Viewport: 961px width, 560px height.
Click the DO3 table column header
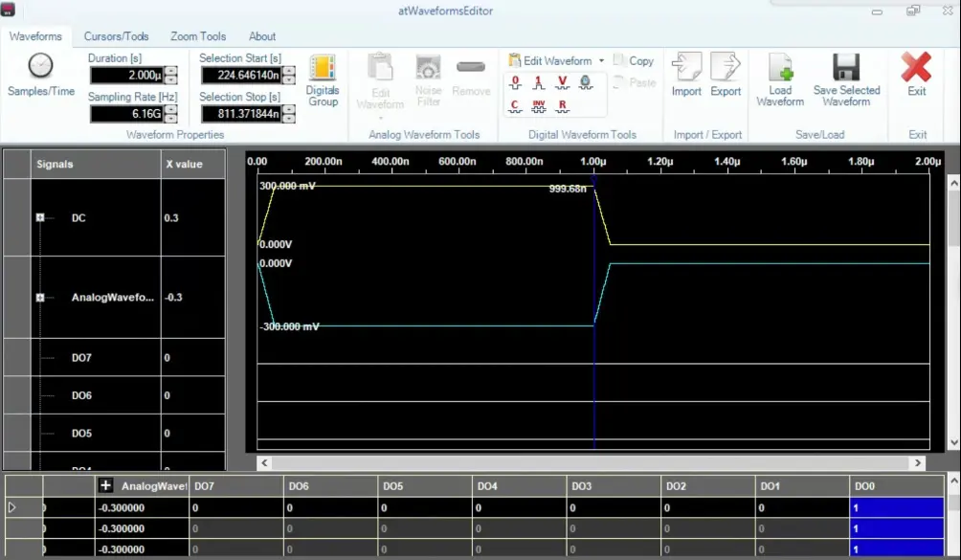coord(614,486)
